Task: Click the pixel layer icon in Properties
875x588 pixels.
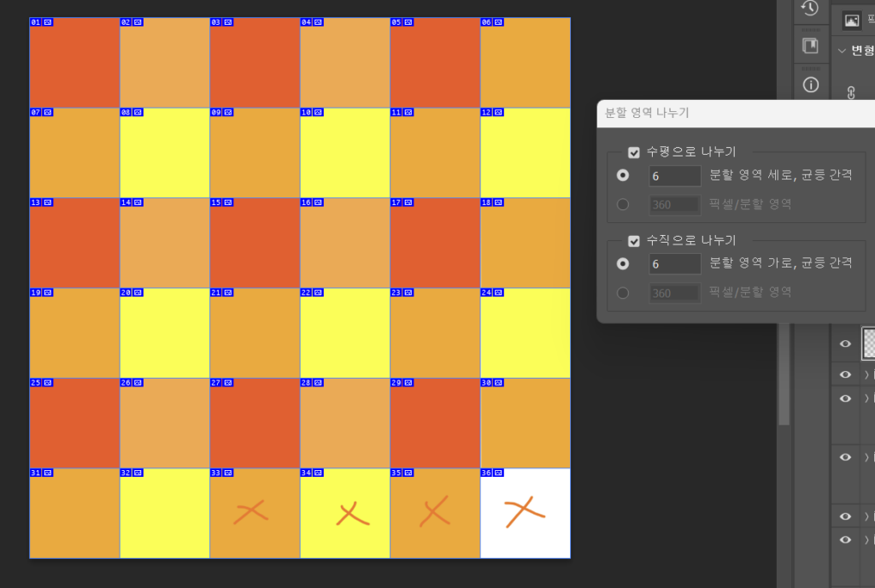Action: pos(851,21)
